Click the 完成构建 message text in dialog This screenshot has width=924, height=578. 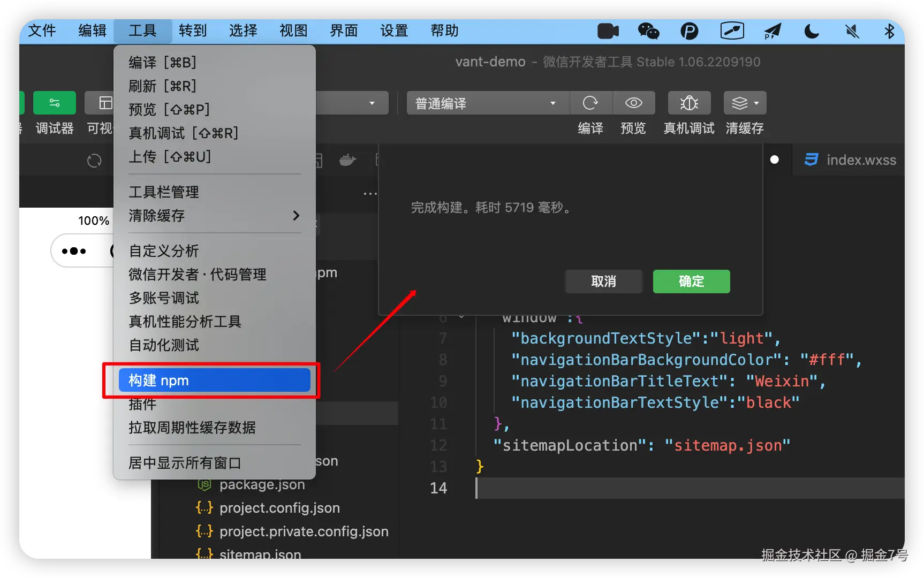click(491, 208)
